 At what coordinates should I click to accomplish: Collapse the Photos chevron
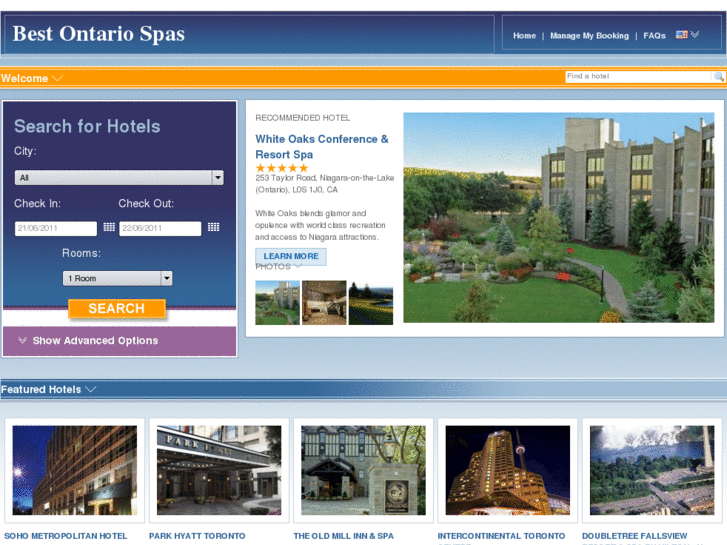coord(298,266)
